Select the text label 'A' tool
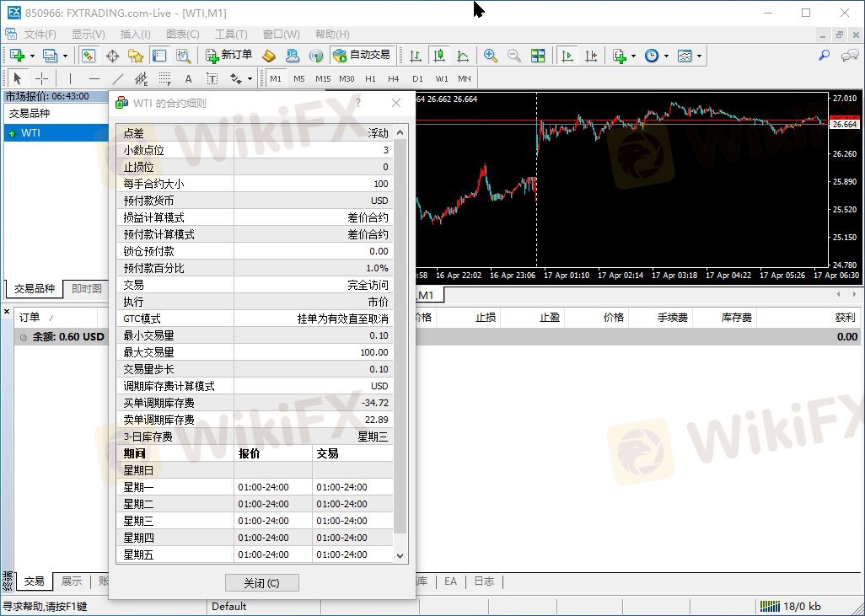 188,78
